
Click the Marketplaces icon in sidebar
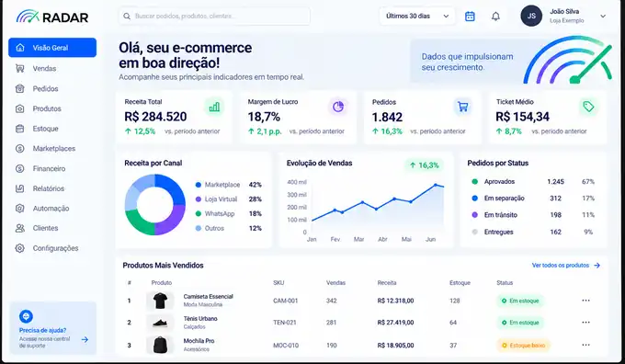19,148
